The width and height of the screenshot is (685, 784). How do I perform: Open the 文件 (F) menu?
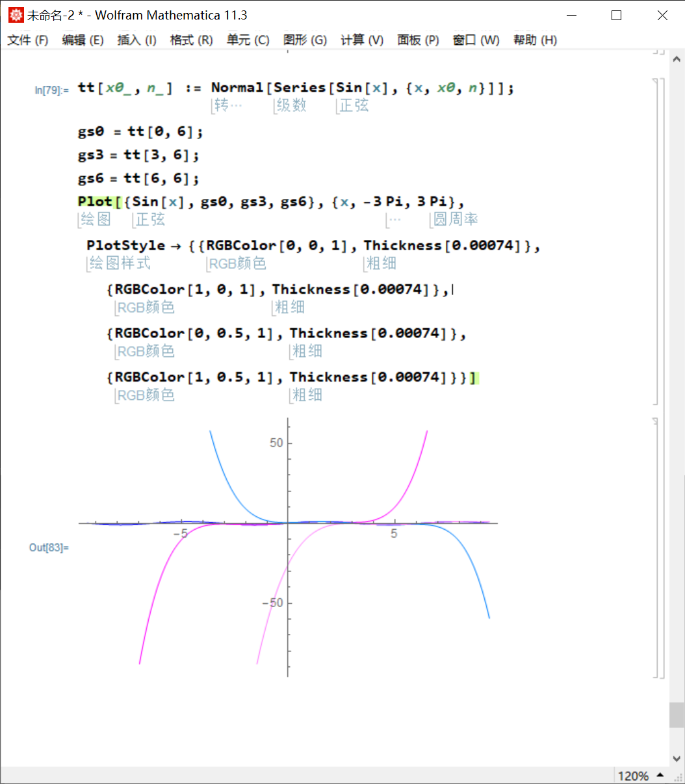[28, 40]
